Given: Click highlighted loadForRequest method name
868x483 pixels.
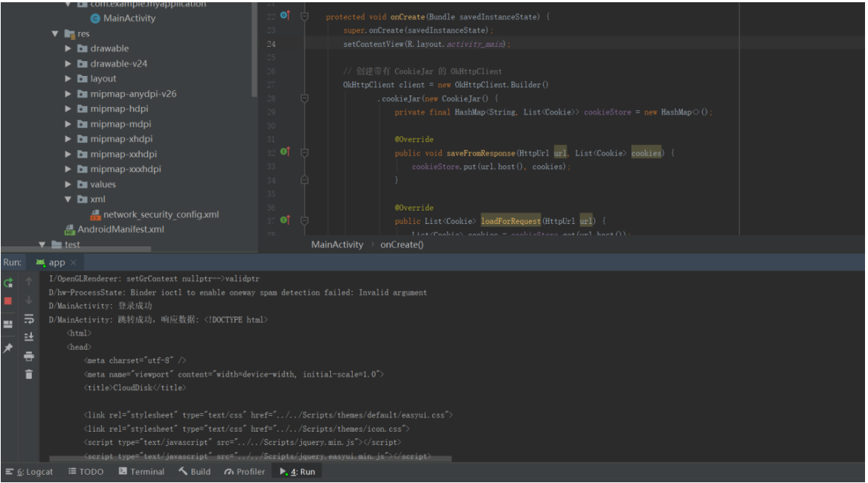Looking at the screenshot, I should 510,221.
